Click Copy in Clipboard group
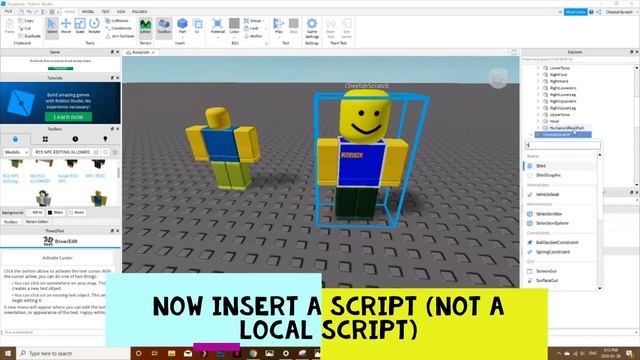The height and width of the screenshot is (360, 640). pyautogui.click(x=26, y=20)
